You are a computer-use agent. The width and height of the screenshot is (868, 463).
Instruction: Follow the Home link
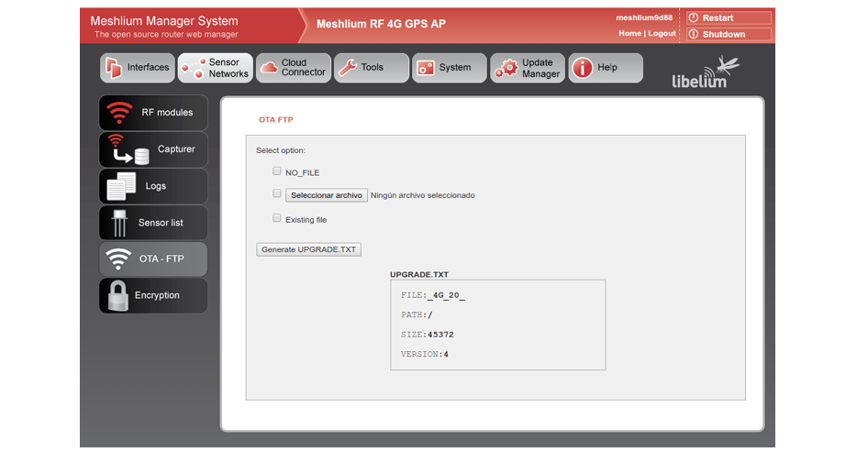(x=630, y=33)
